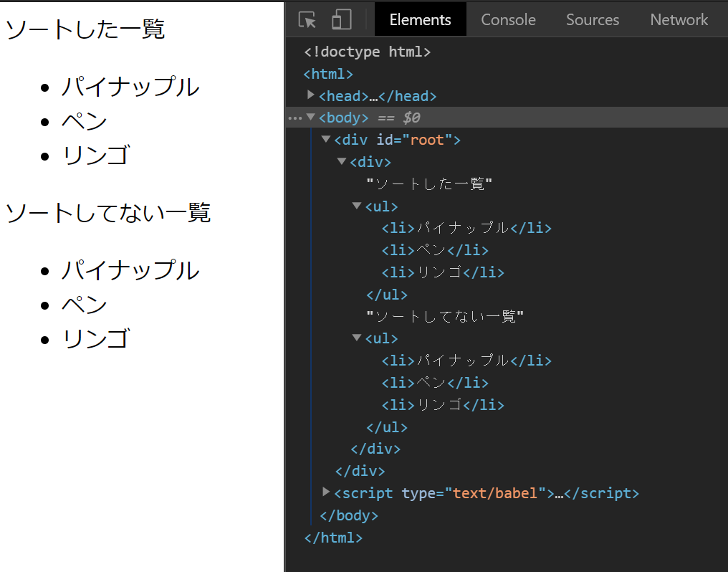The height and width of the screenshot is (572, 728).
Task: Select the opening <html> tag
Action: click(x=328, y=74)
